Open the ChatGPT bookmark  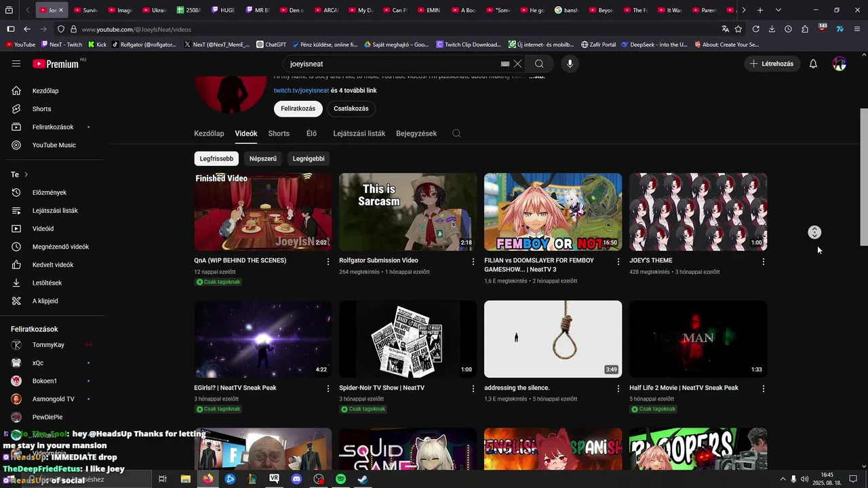271,45
